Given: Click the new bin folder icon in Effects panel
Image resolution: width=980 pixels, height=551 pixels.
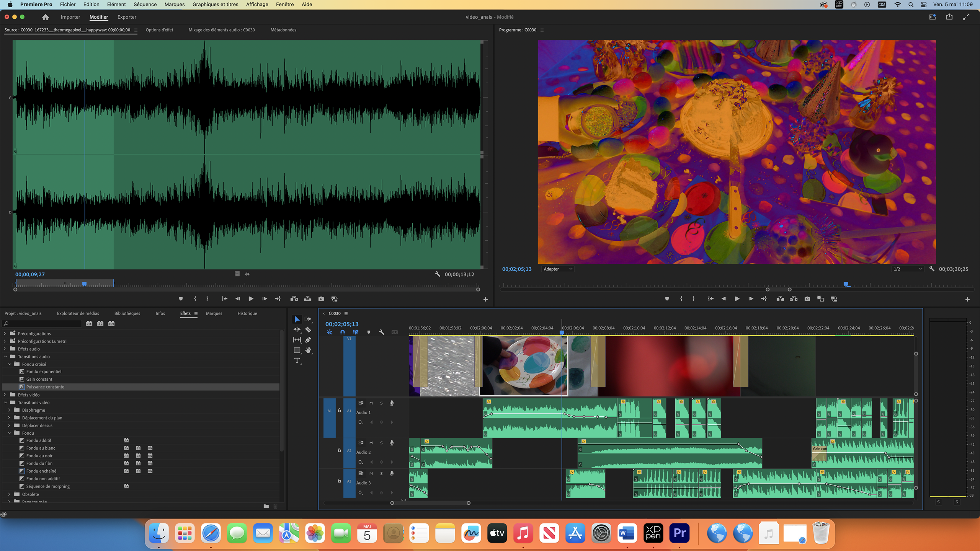Looking at the screenshot, I should pyautogui.click(x=266, y=506).
